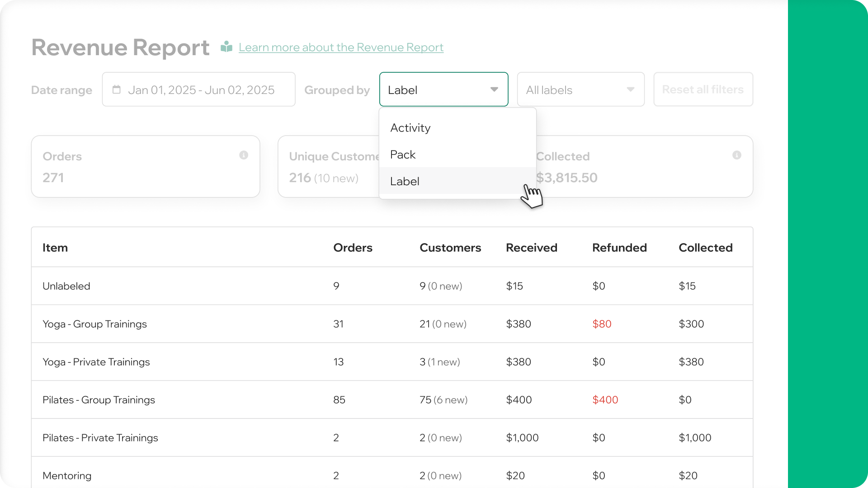Click the info icon on Collected card

pyautogui.click(x=736, y=155)
